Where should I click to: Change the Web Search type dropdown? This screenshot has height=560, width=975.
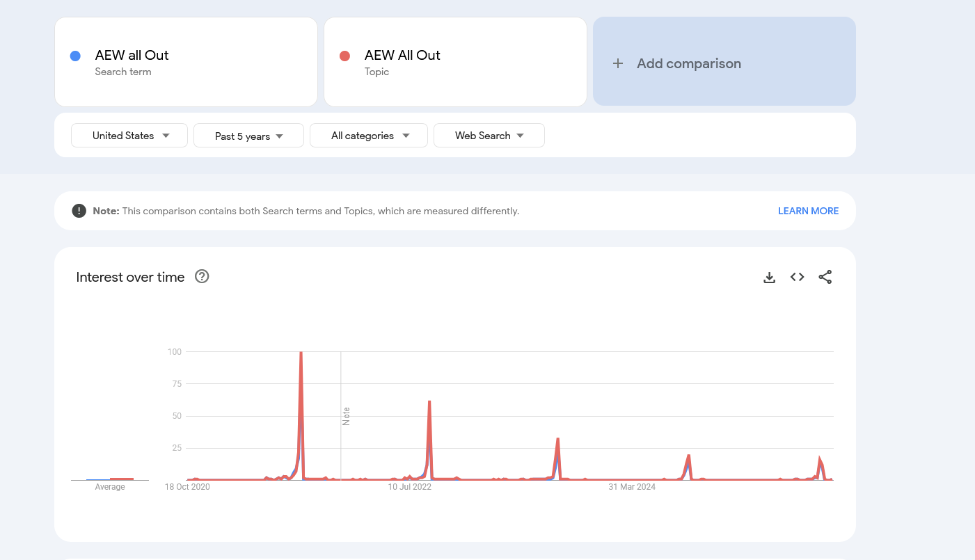tap(489, 136)
